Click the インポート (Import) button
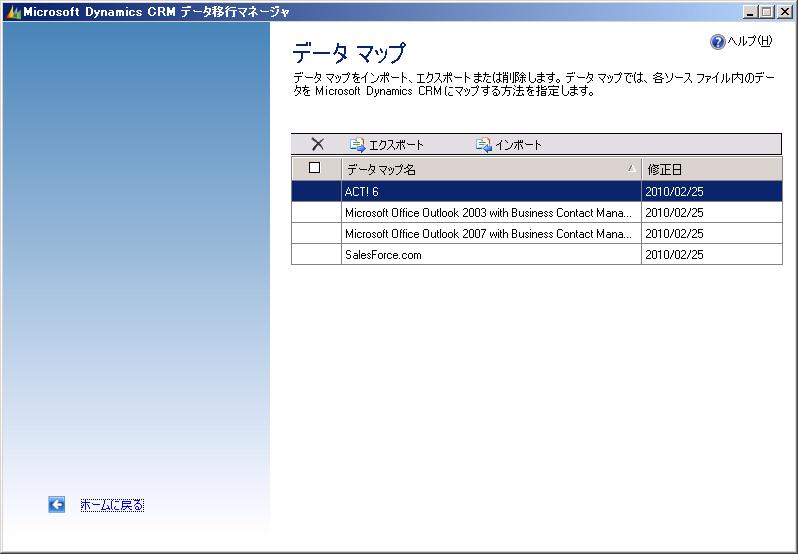The image size is (798, 554). pyautogui.click(x=509, y=145)
